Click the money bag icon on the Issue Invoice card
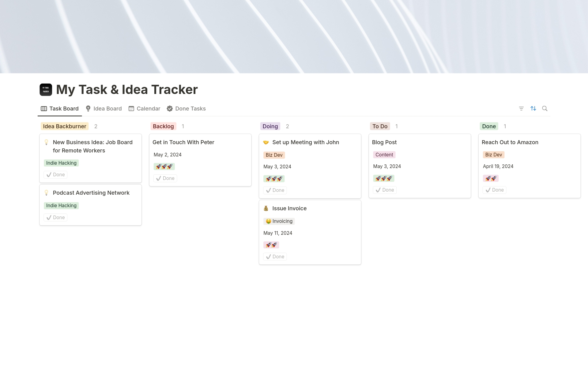Image resolution: width=588 pixels, height=367 pixels. pyautogui.click(x=266, y=208)
